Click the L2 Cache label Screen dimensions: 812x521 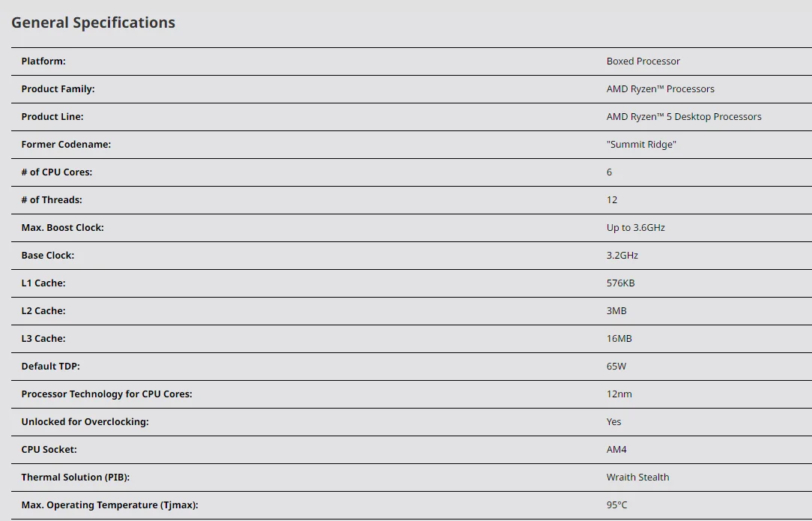(43, 311)
